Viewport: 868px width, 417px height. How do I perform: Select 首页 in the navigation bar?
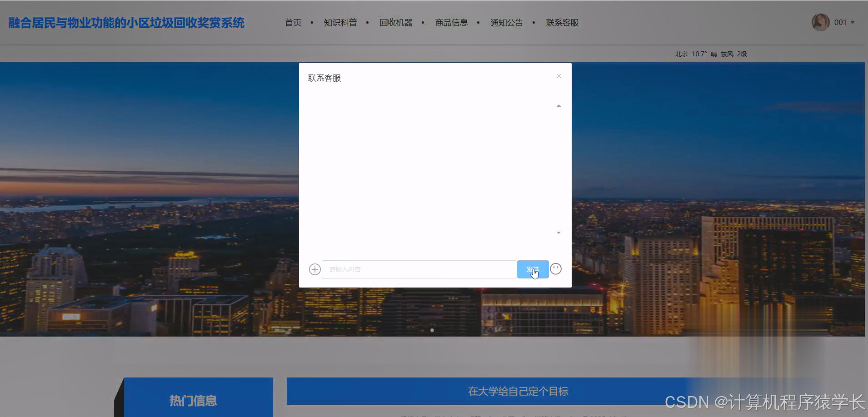click(x=293, y=22)
